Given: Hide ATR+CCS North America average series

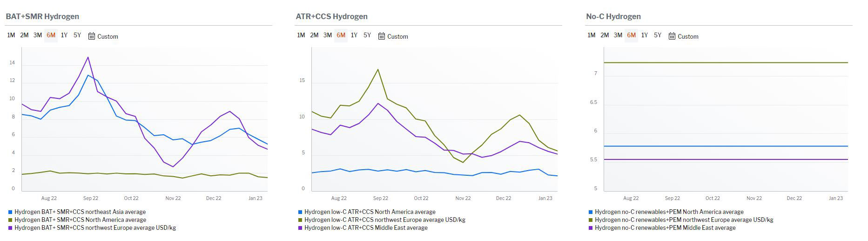Looking at the screenshot, I should point(370,212).
